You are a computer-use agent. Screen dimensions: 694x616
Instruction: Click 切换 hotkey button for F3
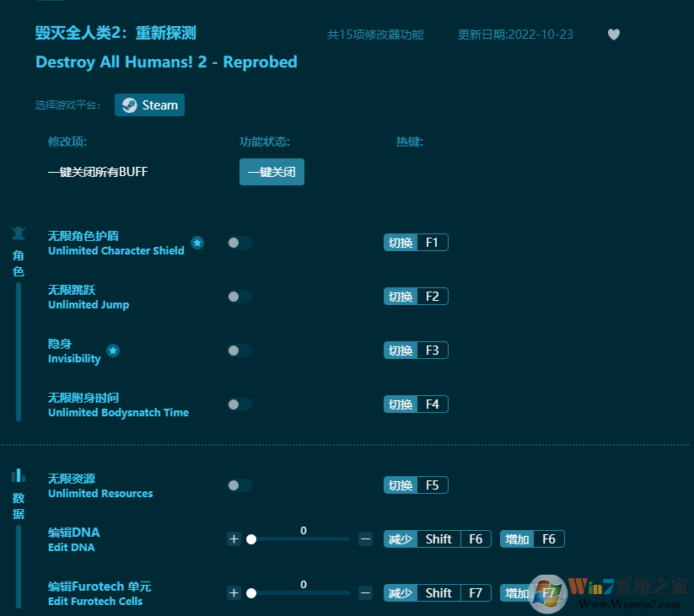point(401,351)
